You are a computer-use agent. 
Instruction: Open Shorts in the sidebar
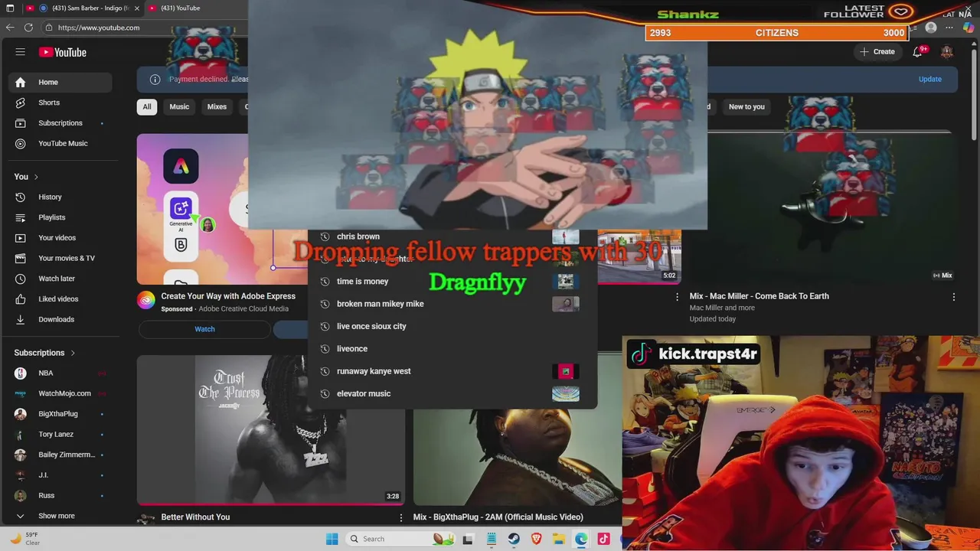point(60,103)
